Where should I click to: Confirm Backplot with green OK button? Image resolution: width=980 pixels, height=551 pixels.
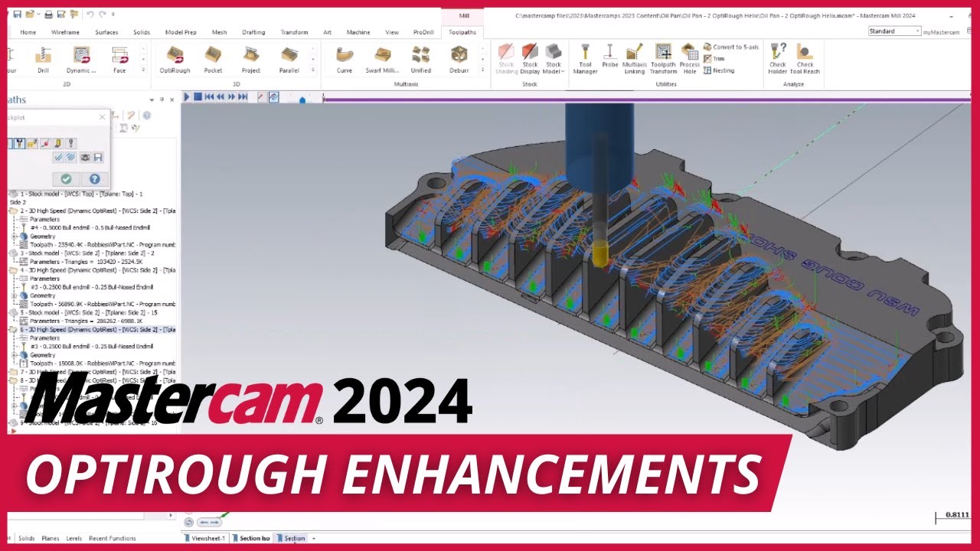(66, 179)
